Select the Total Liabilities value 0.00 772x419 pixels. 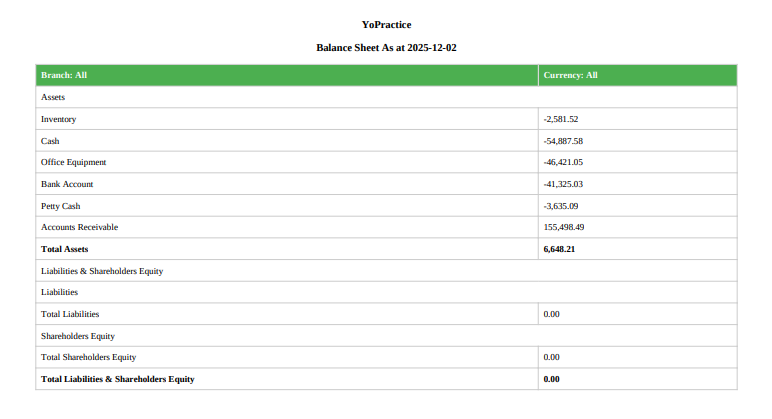(551, 314)
